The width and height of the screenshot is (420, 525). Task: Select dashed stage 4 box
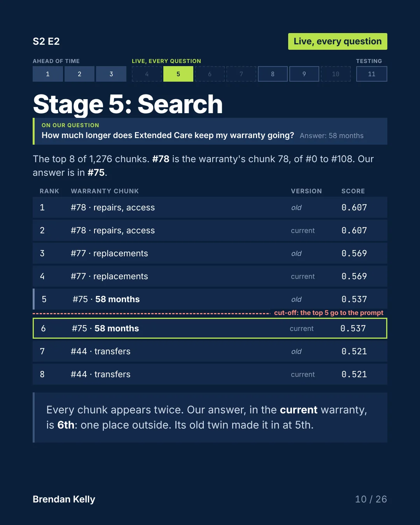[147, 74]
